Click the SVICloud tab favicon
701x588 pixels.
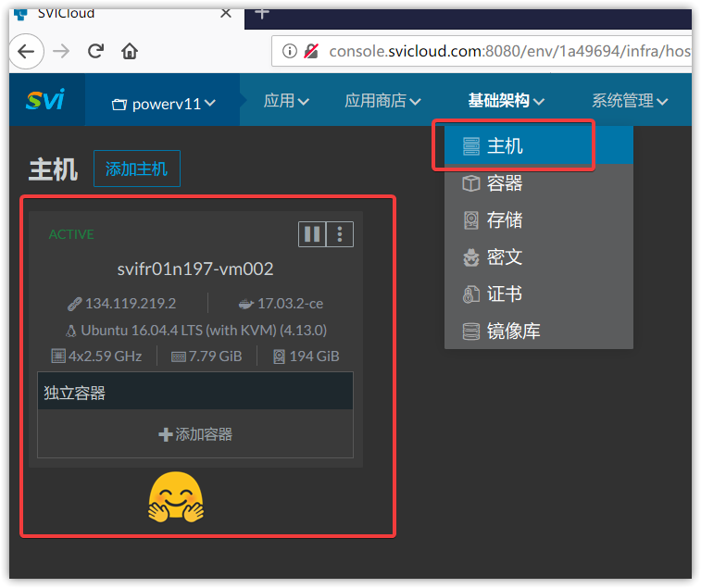tap(20, 13)
